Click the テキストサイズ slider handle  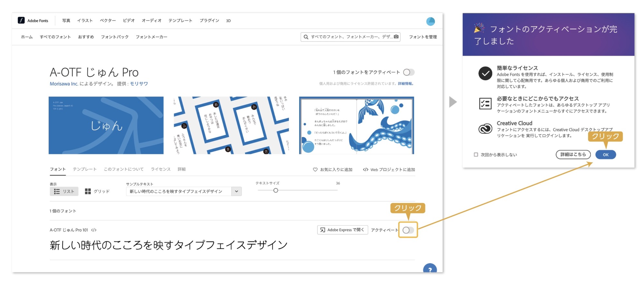(x=276, y=190)
